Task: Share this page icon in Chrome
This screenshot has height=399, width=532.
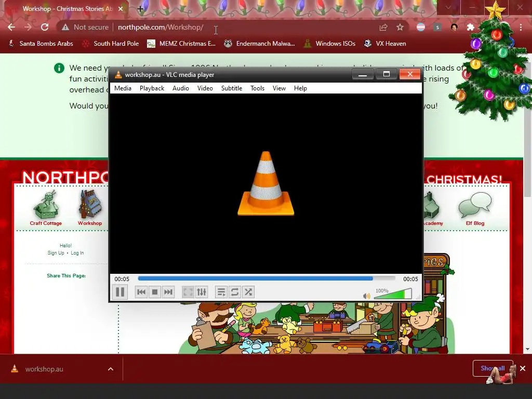Action: coord(383,27)
